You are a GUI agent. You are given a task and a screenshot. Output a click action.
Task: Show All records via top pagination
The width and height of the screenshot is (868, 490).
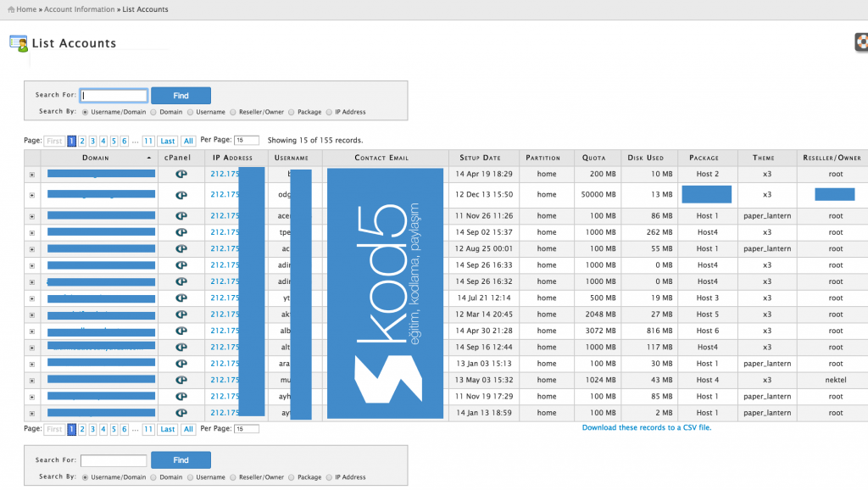click(188, 142)
